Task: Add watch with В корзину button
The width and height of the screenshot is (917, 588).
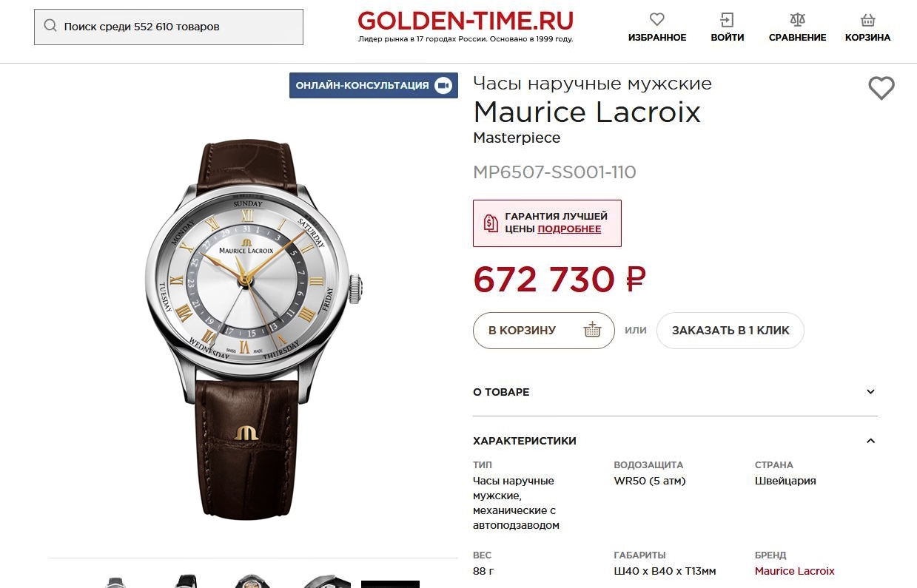Action: (x=544, y=331)
